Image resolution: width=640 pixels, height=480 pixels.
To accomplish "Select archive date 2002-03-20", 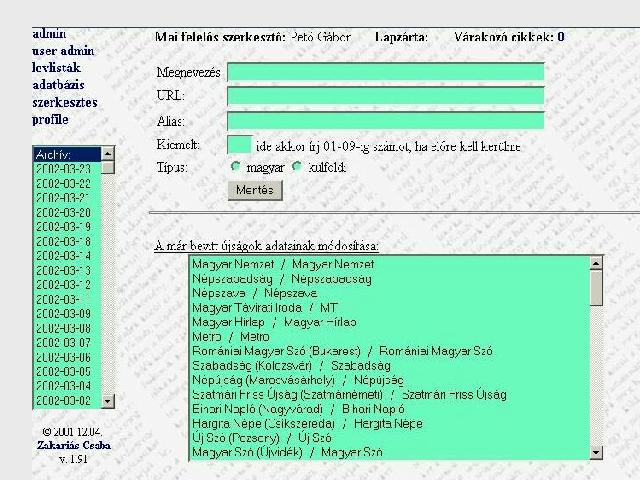I will (67, 213).
